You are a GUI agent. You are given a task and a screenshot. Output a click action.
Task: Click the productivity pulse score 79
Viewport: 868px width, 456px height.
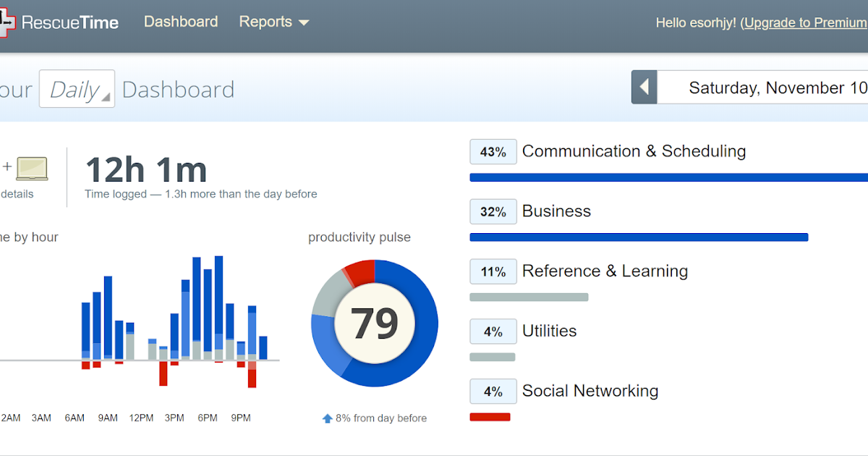click(375, 323)
